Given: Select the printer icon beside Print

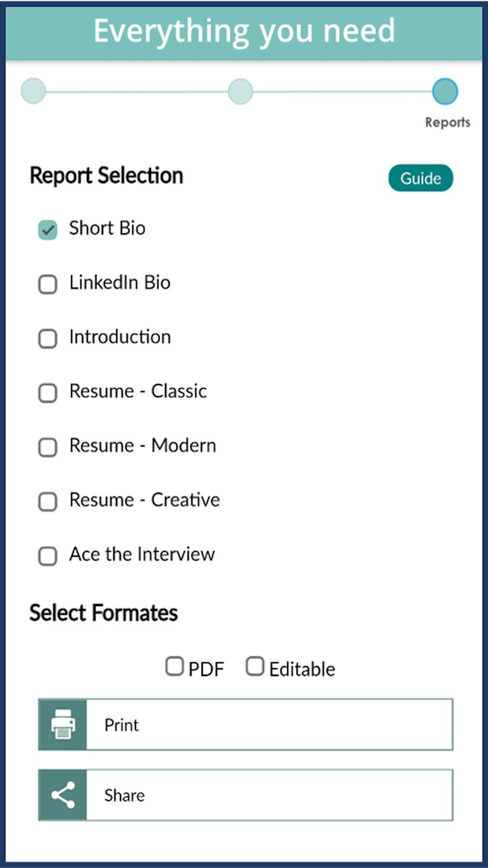Looking at the screenshot, I should coord(61,724).
